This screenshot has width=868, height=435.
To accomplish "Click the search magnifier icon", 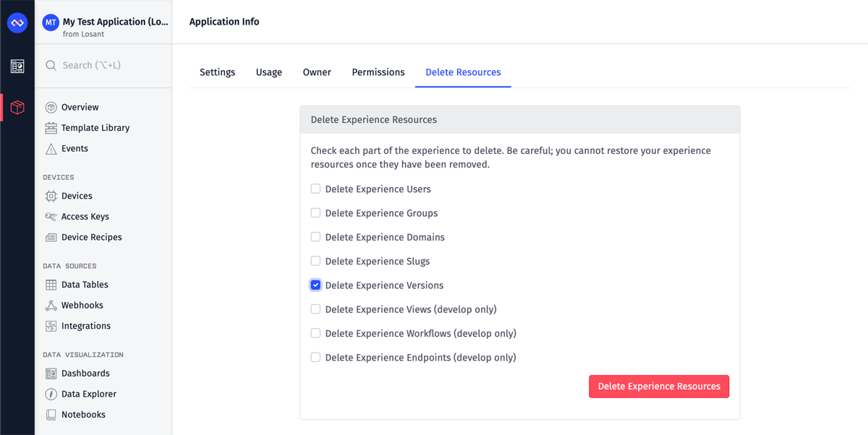I will tap(51, 65).
